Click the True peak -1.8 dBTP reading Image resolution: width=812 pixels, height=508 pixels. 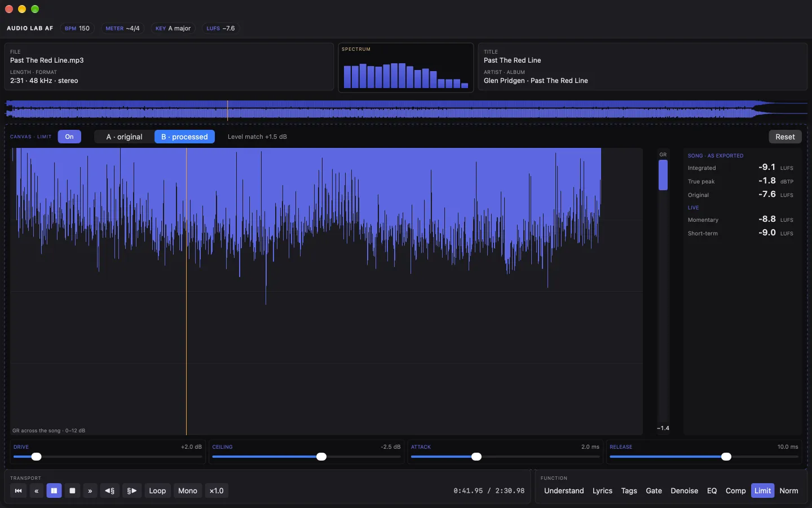tap(740, 181)
